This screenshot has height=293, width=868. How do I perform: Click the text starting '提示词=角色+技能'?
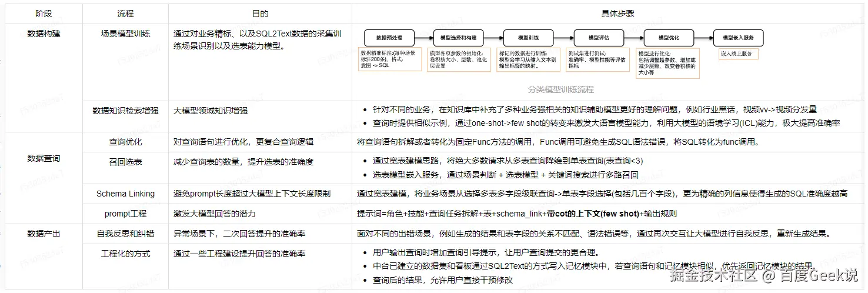tap(517, 214)
